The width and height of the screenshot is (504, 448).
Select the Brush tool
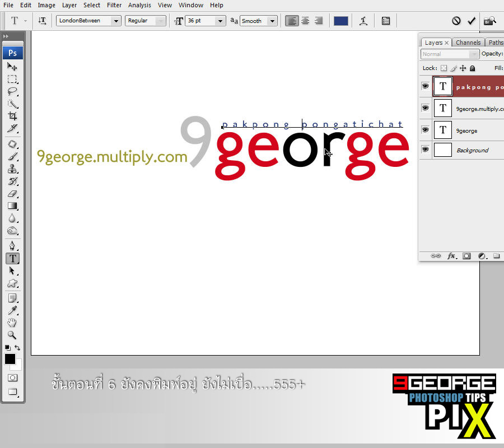[12, 156]
